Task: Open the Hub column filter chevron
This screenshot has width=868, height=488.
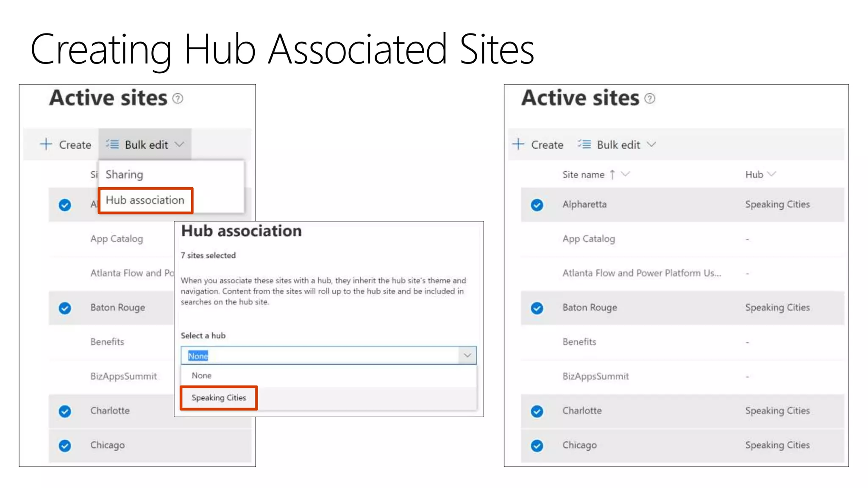Action: point(772,174)
